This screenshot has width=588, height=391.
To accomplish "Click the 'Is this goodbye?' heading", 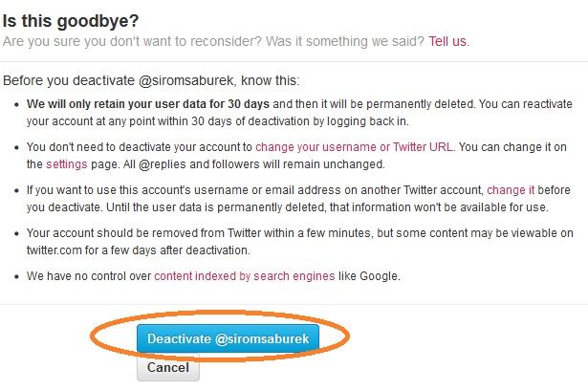I will pos(71,19).
